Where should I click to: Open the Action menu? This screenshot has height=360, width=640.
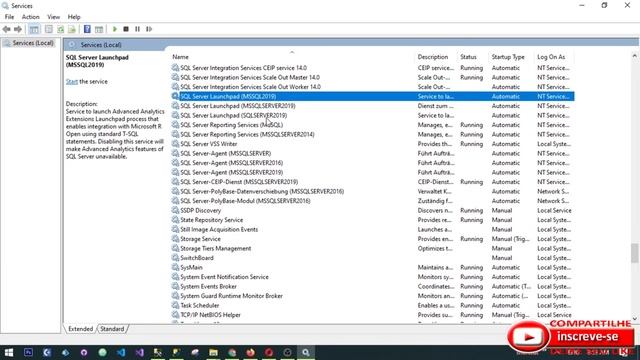tap(31, 17)
